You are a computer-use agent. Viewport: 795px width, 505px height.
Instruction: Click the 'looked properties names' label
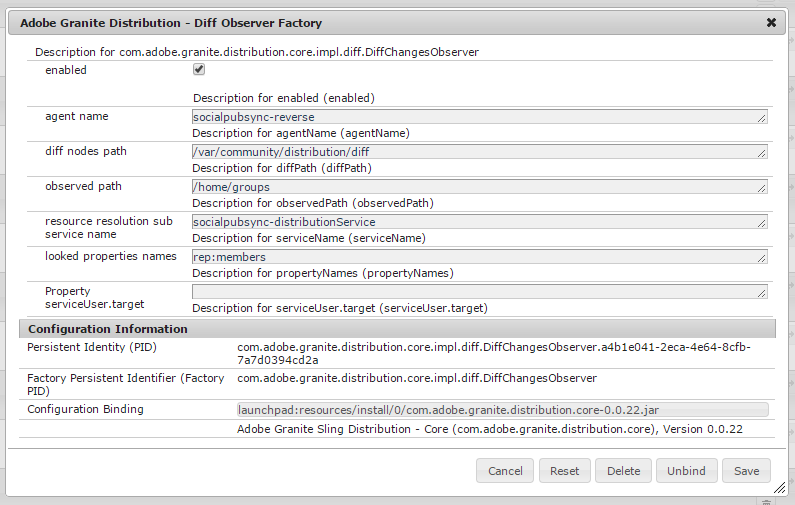coord(111,256)
